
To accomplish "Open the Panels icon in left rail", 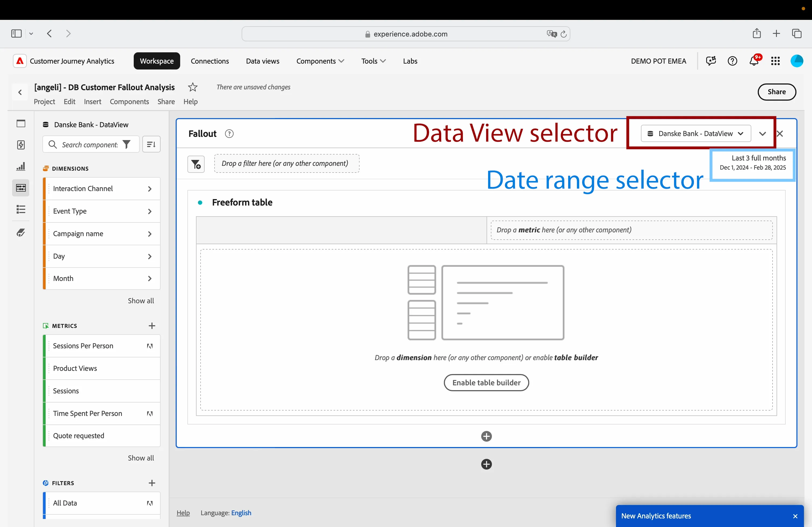I will click(21, 123).
